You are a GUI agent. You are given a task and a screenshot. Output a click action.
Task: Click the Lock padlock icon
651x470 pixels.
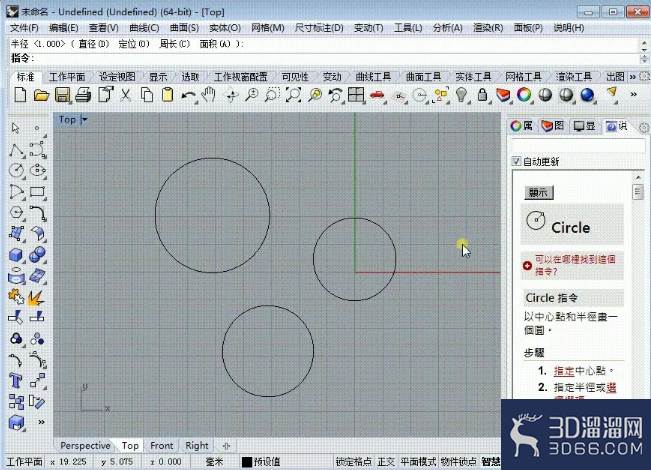click(482, 95)
